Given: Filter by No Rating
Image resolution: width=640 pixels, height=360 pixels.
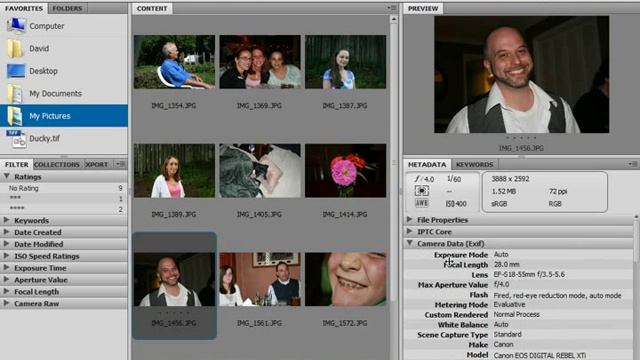Looking at the screenshot, I should (x=64, y=188).
